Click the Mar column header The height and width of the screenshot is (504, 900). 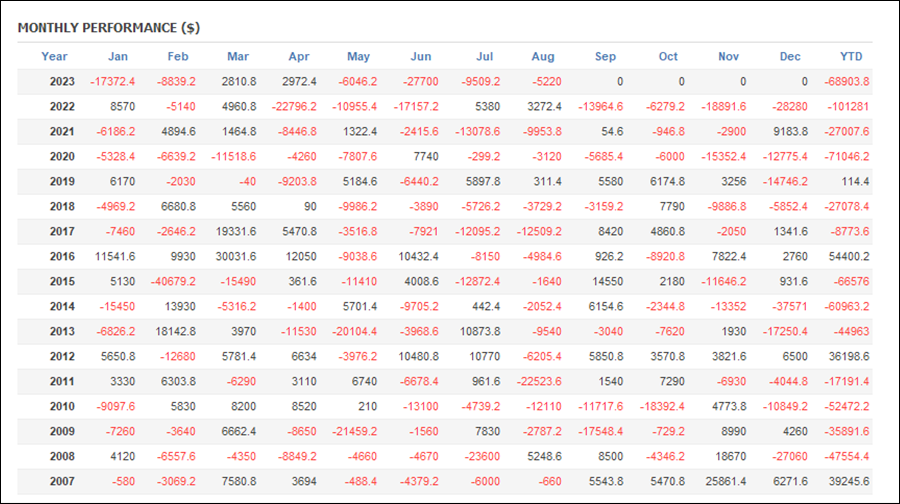[238, 56]
